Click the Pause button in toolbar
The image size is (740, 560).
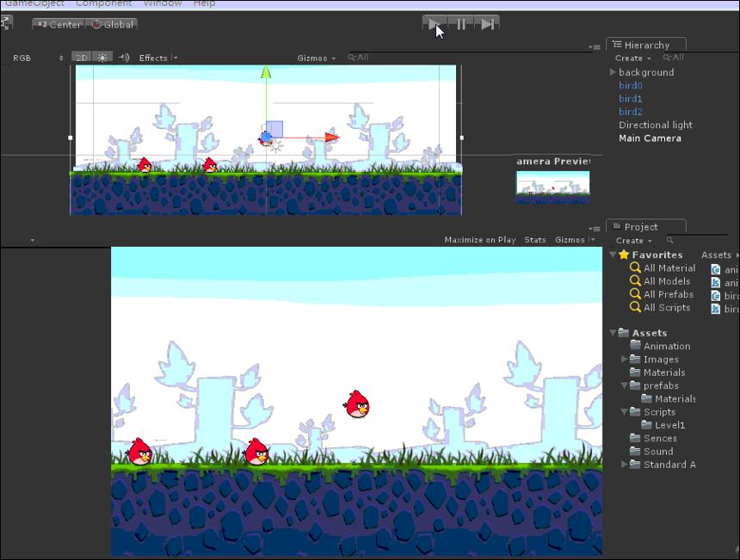(461, 24)
